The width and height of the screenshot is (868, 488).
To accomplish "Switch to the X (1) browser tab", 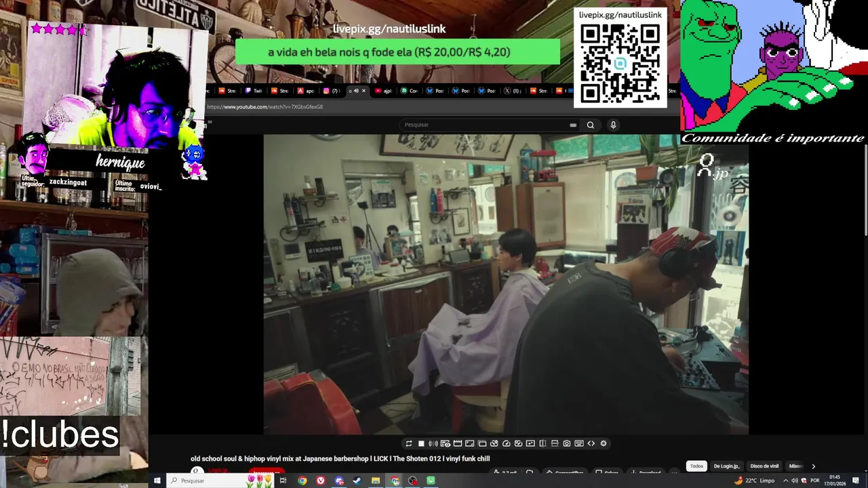I will tap(513, 91).
